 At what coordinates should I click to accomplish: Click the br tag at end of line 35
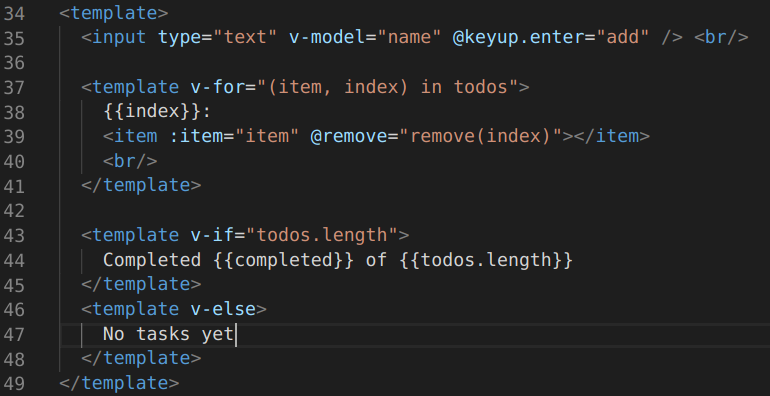click(x=721, y=37)
